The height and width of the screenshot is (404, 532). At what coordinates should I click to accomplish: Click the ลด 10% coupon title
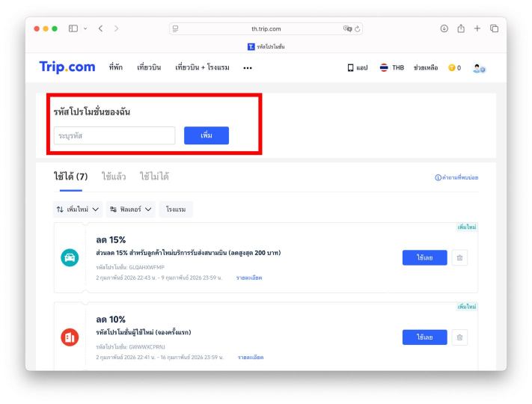click(x=111, y=319)
